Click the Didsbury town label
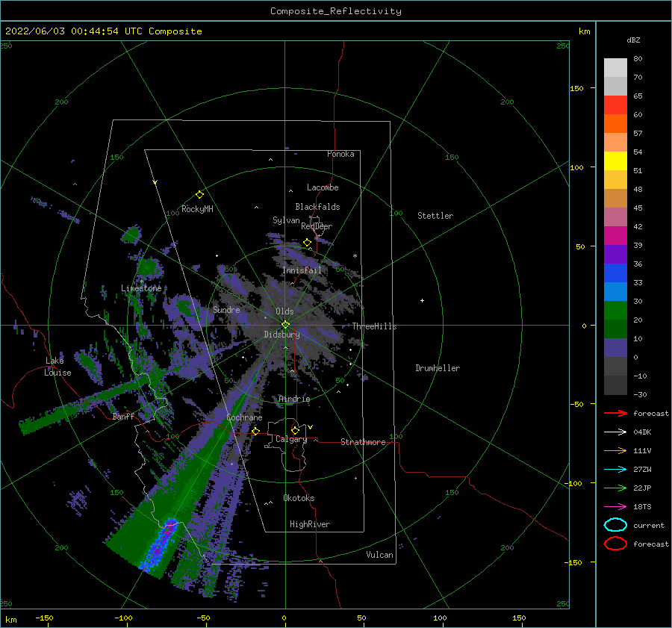 tap(281, 335)
